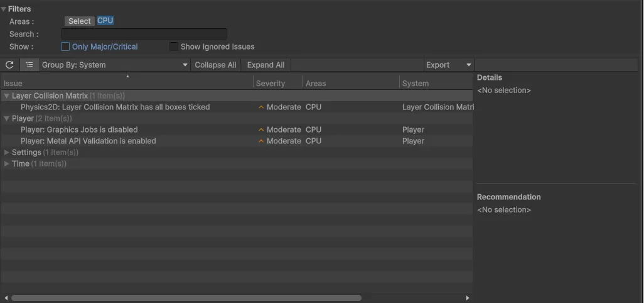Click left arrow of horizontal scrollbar
The image size is (644, 303).
tap(6, 298)
